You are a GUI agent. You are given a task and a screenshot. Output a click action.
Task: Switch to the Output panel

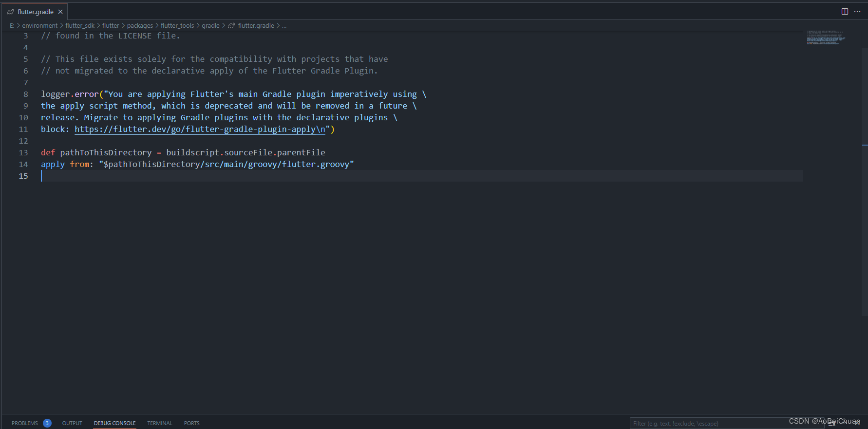(72, 423)
